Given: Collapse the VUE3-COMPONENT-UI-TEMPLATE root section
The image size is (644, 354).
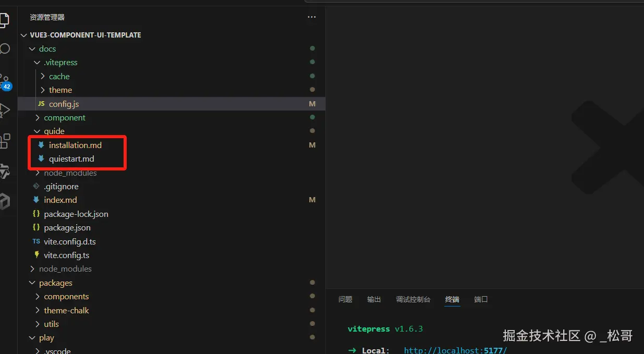Looking at the screenshot, I should click(x=24, y=35).
